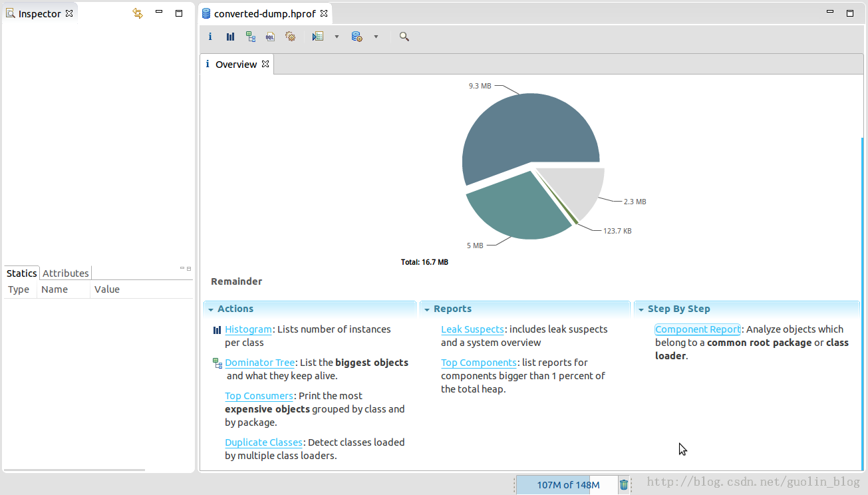
Task: Open the Duplicate Classes link
Action: 264,442
